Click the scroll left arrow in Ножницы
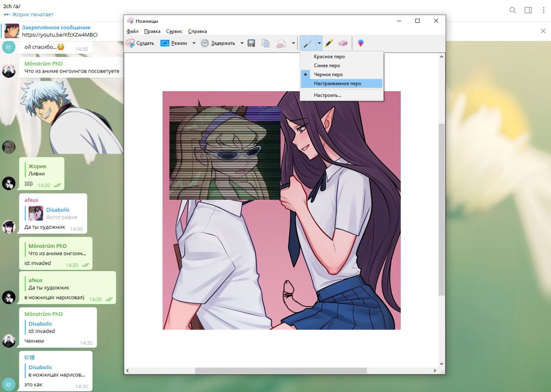 coord(127,370)
